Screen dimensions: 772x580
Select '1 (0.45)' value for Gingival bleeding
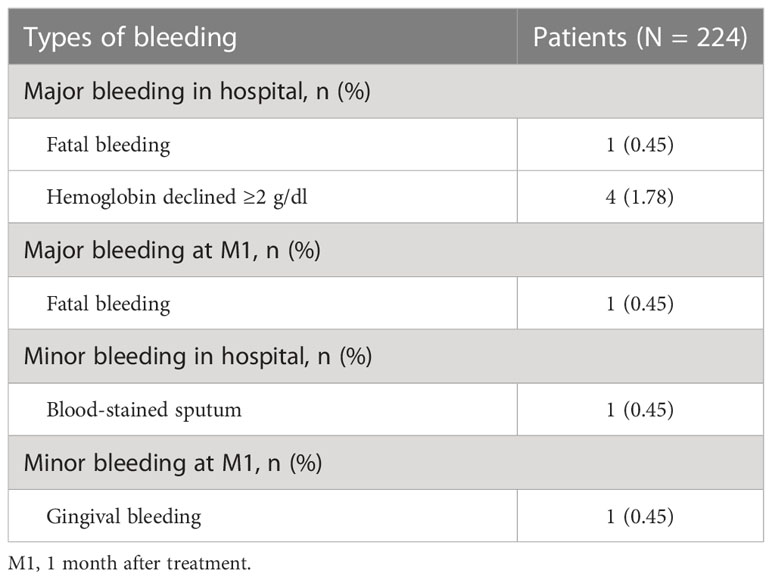640,516
